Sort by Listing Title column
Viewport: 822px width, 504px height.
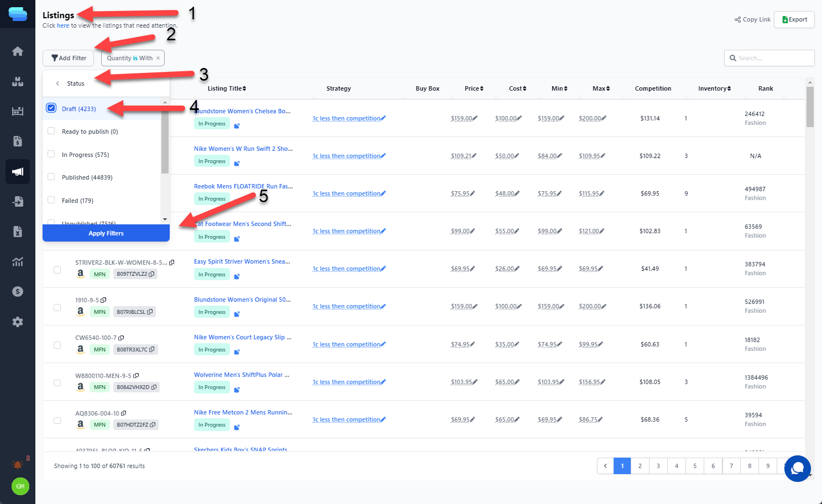click(227, 88)
